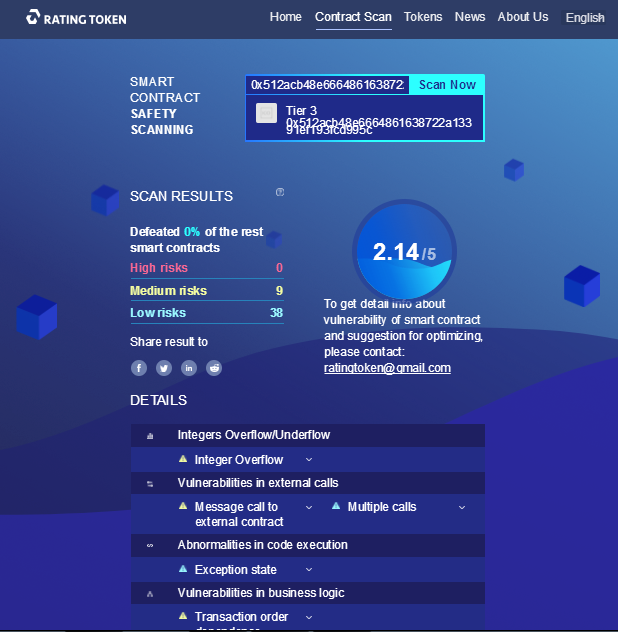Click the warning triangle beside Transaction order

point(183,615)
